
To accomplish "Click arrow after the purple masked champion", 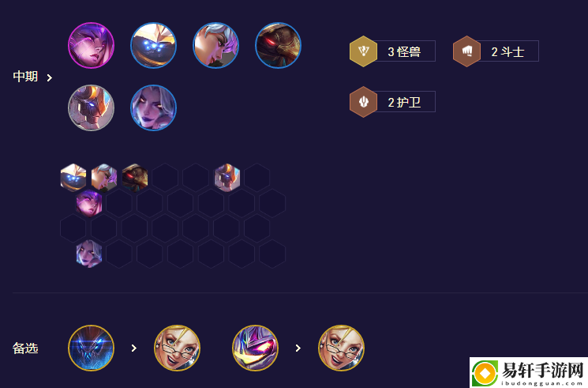I will (298, 348).
